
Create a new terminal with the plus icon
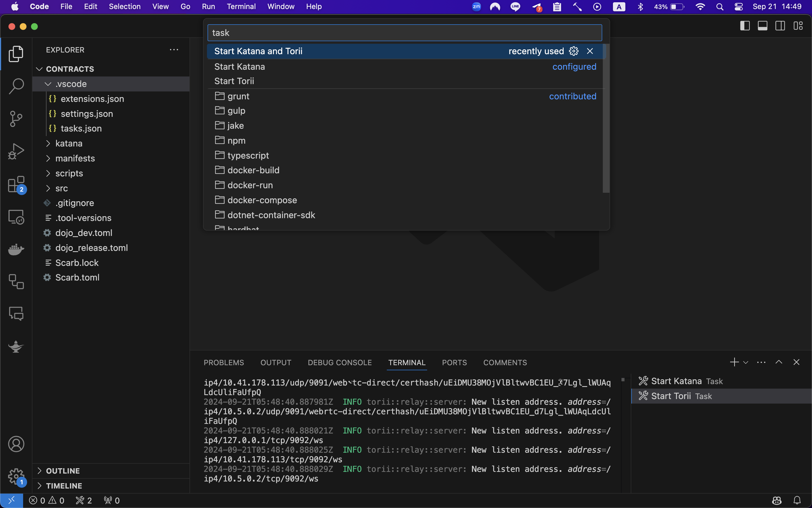coord(734,362)
